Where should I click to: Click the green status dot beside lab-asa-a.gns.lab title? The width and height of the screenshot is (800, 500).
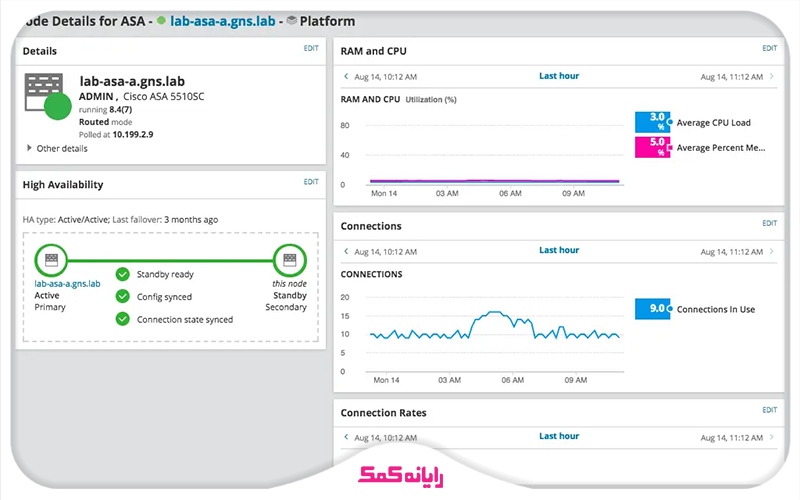tap(161, 21)
